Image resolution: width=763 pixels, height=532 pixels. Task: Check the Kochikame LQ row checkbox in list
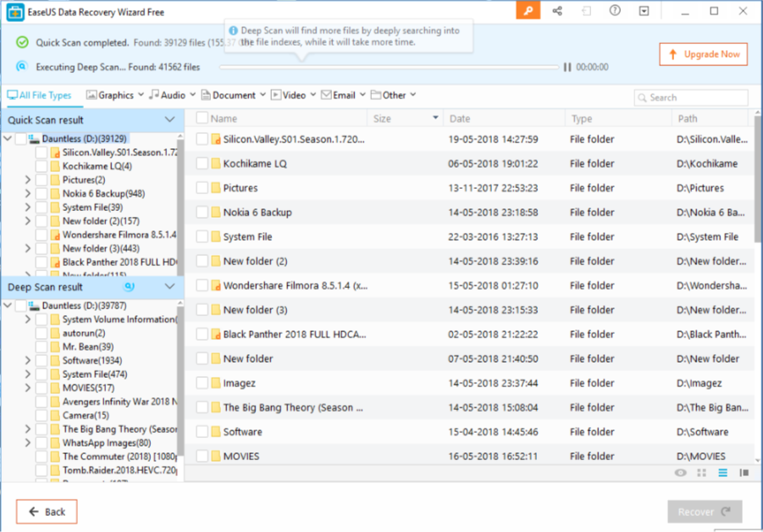(202, 163)
